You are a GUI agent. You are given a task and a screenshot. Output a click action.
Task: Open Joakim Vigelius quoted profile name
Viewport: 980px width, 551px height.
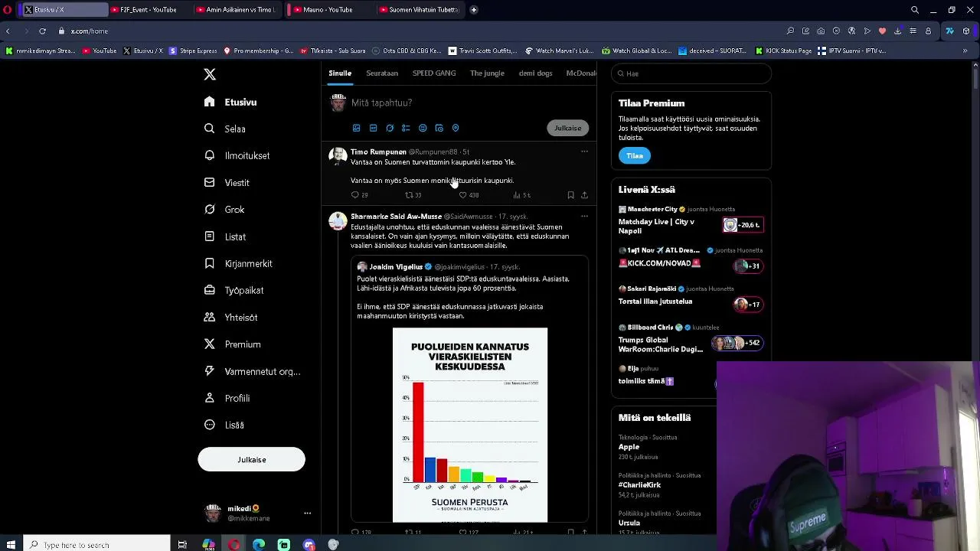coord(396,266)
